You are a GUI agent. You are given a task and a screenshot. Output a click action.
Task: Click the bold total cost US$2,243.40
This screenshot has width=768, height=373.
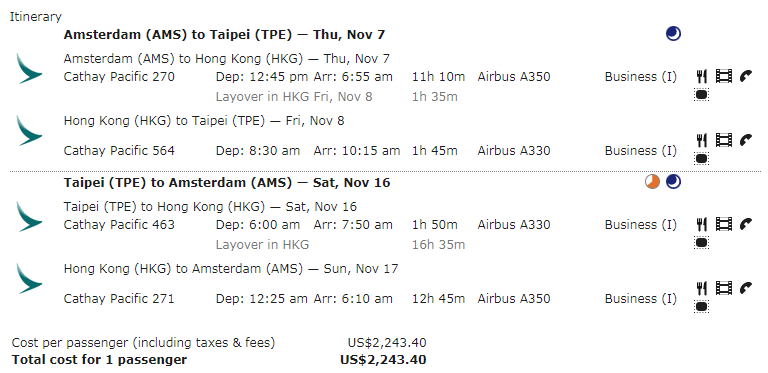click(383, 360)
